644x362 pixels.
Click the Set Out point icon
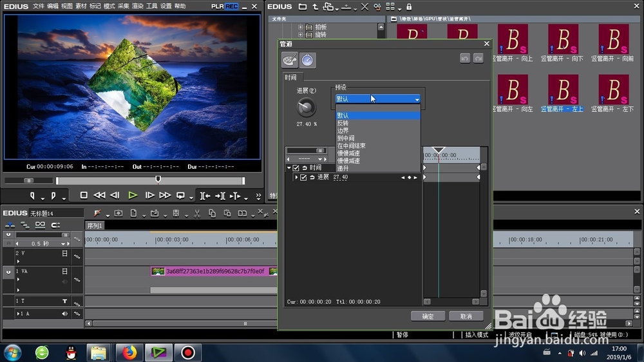(53, 196)
